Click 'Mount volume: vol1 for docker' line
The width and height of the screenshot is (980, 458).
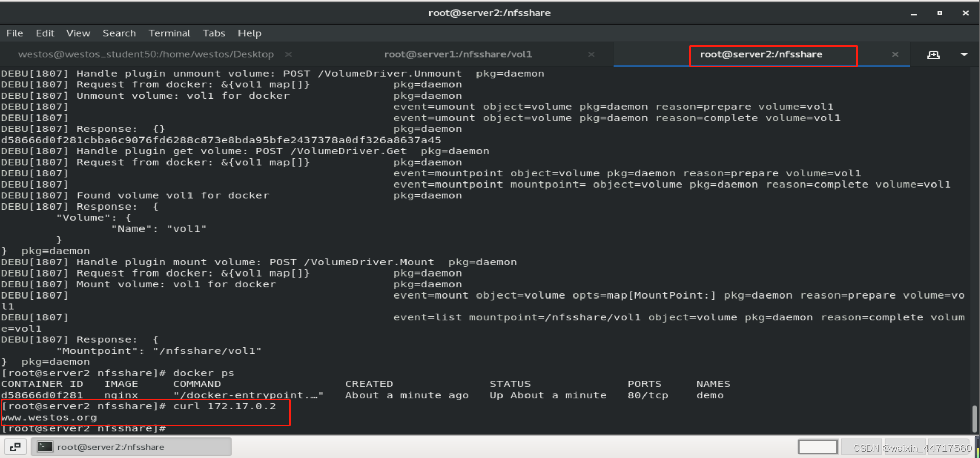click(176, 285)
